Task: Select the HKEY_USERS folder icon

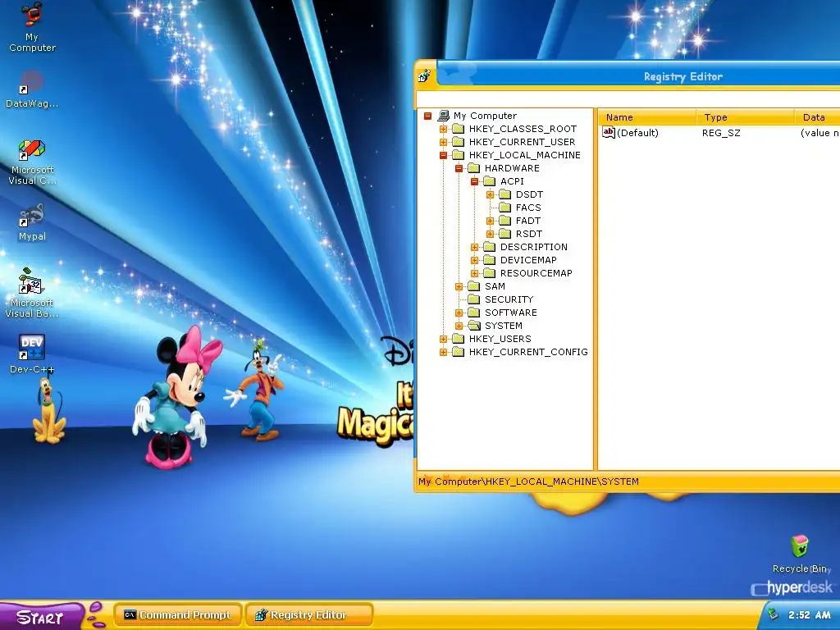Action: 458,339
